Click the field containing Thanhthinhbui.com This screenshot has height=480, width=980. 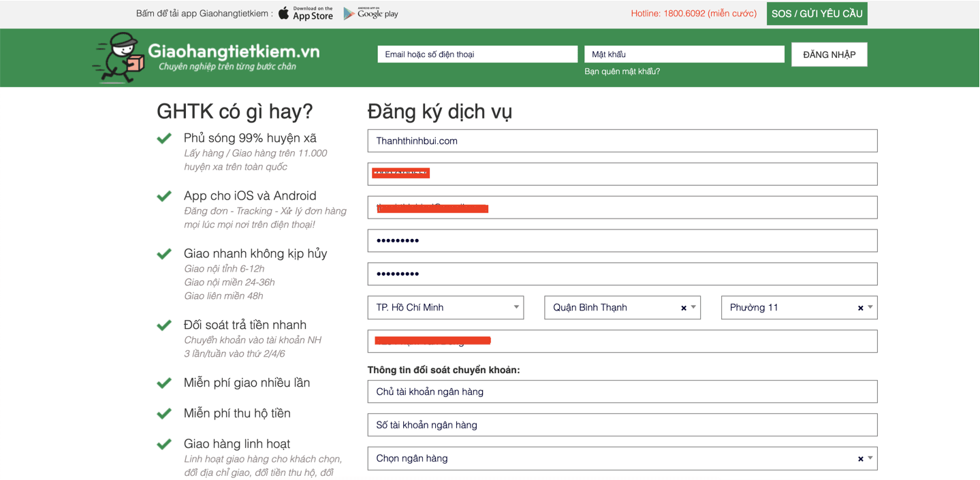622,141
